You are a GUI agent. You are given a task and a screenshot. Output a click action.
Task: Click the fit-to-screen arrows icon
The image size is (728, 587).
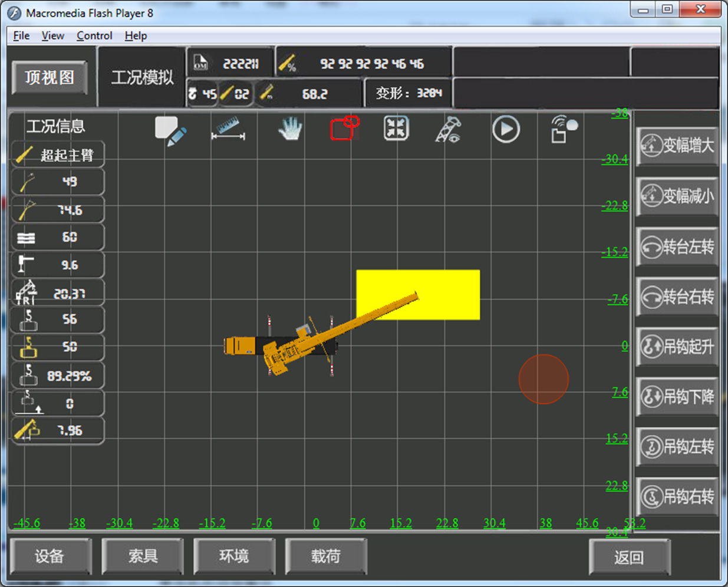pos(396,128)
